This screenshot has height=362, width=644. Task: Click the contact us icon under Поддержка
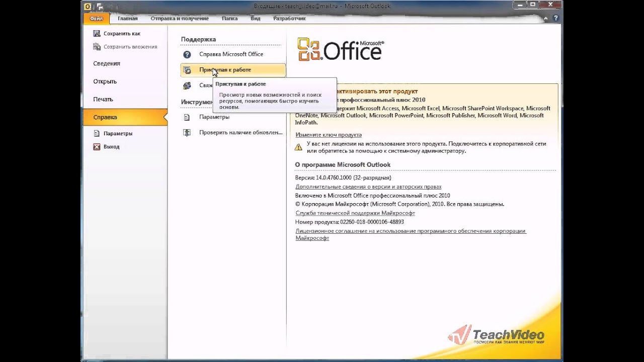coord(187,85)
